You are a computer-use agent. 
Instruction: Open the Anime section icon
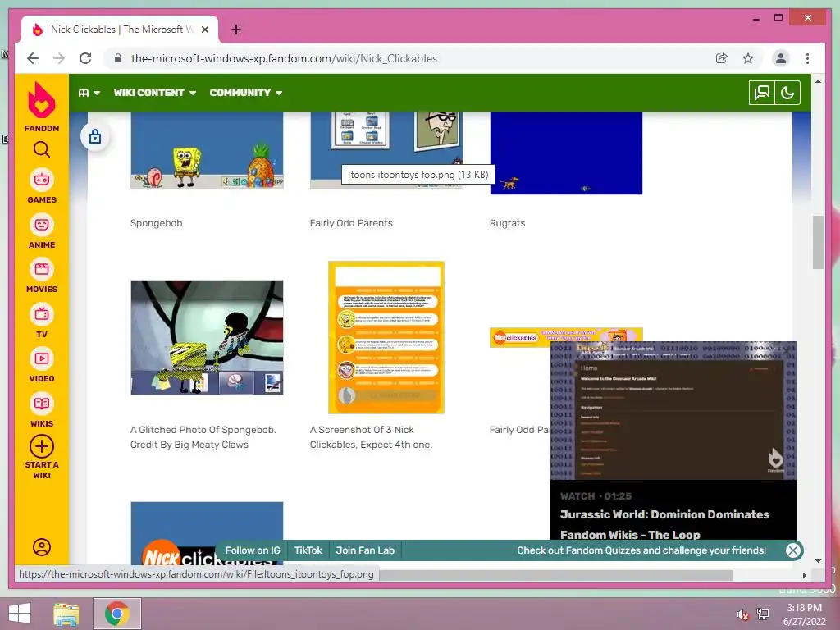pos(42,225)
